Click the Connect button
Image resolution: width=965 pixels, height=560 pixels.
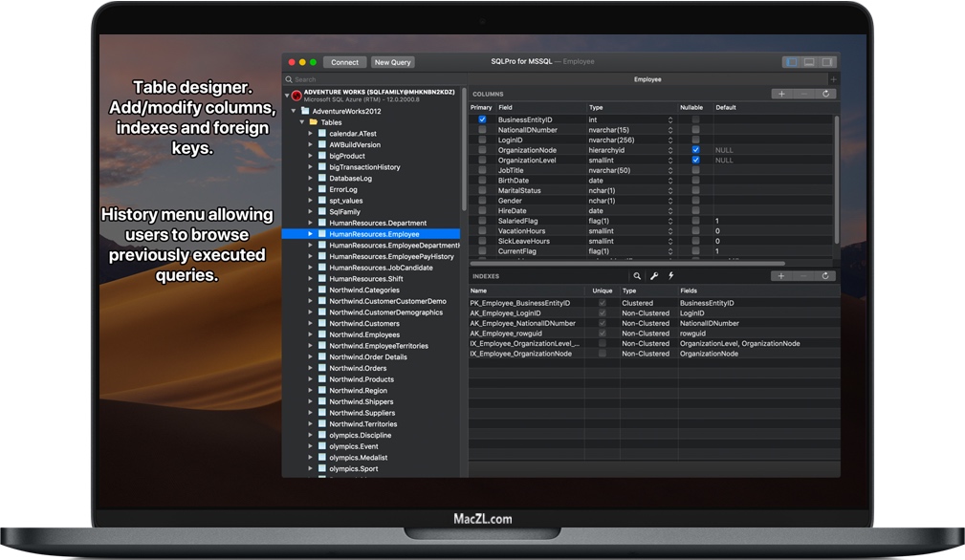(x=344, y=61)
